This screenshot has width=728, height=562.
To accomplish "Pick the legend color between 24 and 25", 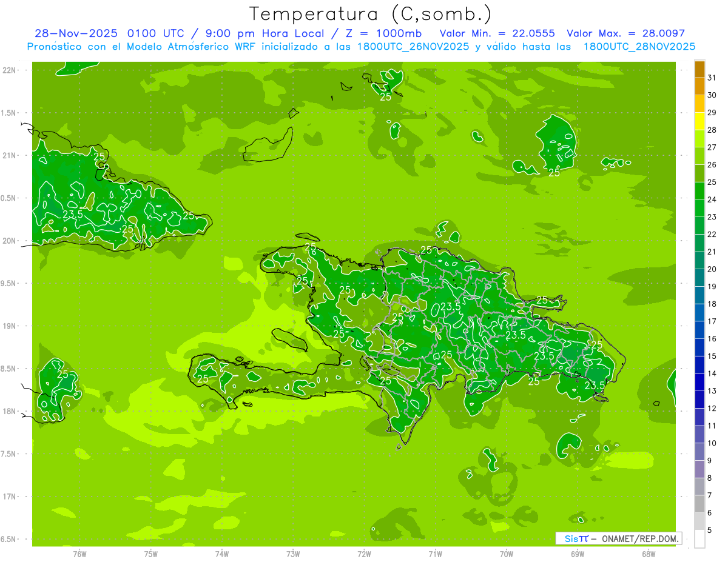I will 699,190.
